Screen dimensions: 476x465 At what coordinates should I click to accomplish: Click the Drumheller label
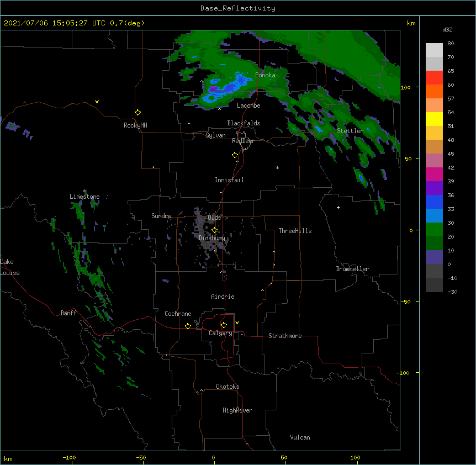click(352, 269)
